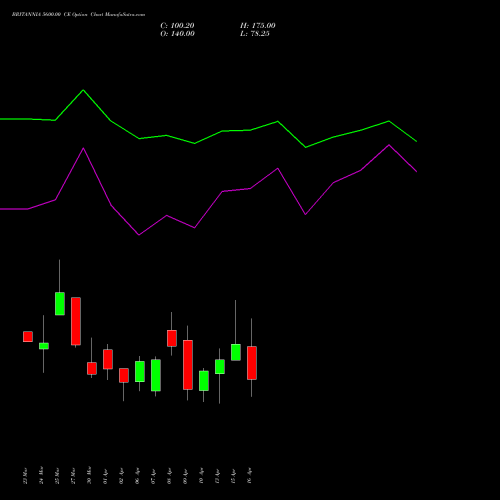Click the 23 Mar date label
This screenshot has height=500, width=500.
coord(25,476)
